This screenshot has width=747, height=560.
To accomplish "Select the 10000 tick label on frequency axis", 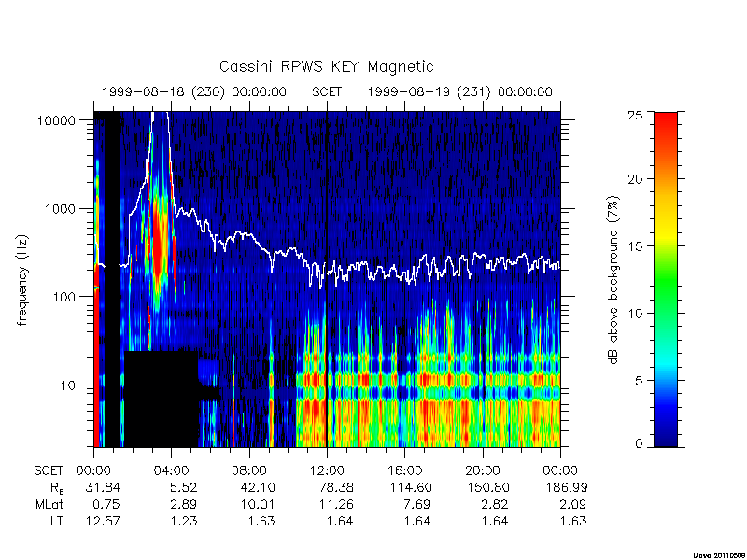I will [56, 120].
